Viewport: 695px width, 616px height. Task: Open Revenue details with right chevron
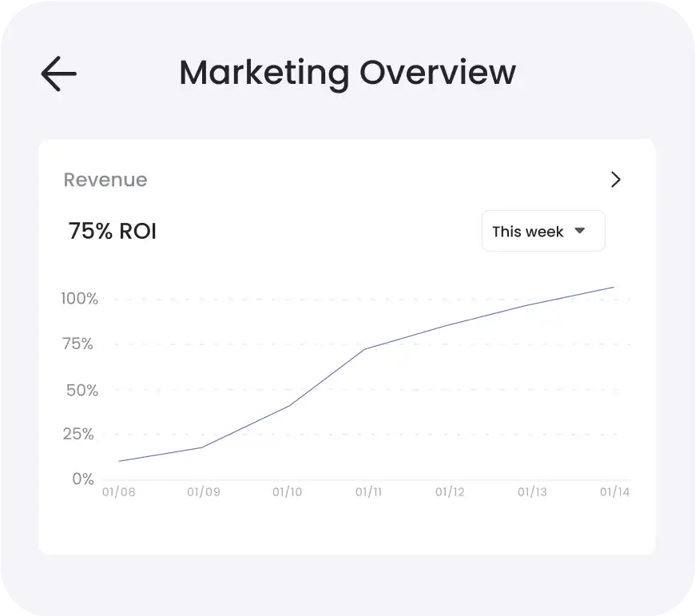[x=615, y=180]
